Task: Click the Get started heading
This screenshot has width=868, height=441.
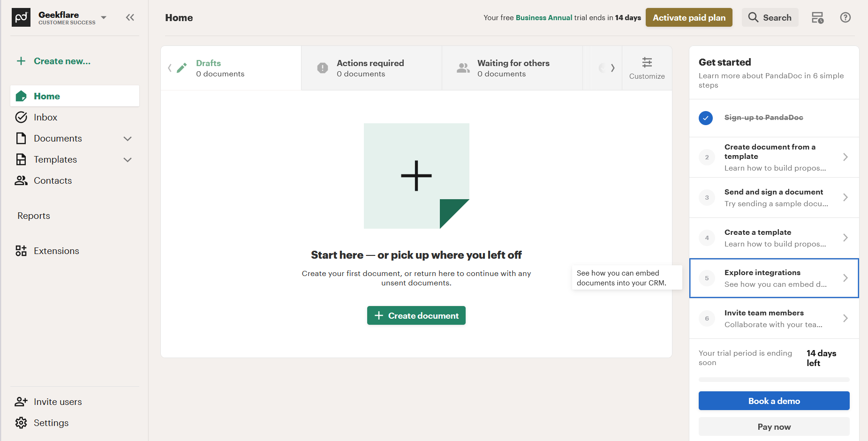Action: 725,62
